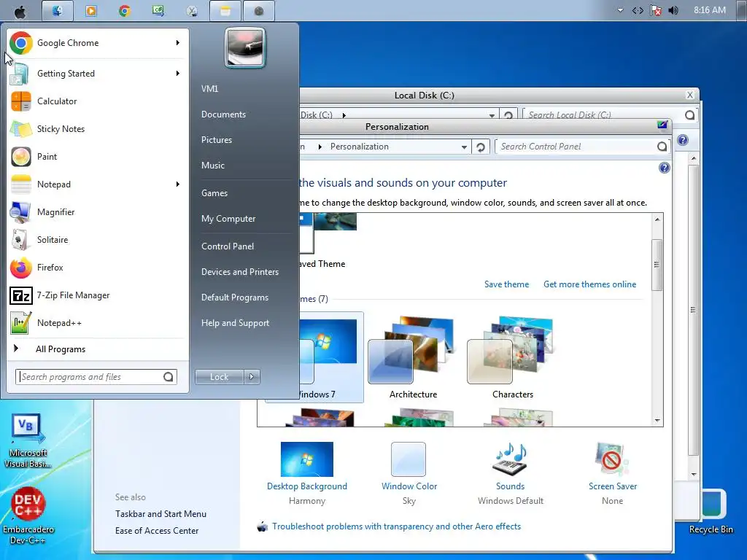
Task: Open Control Panel from the start menu
Action: click(x=228, y=246)
